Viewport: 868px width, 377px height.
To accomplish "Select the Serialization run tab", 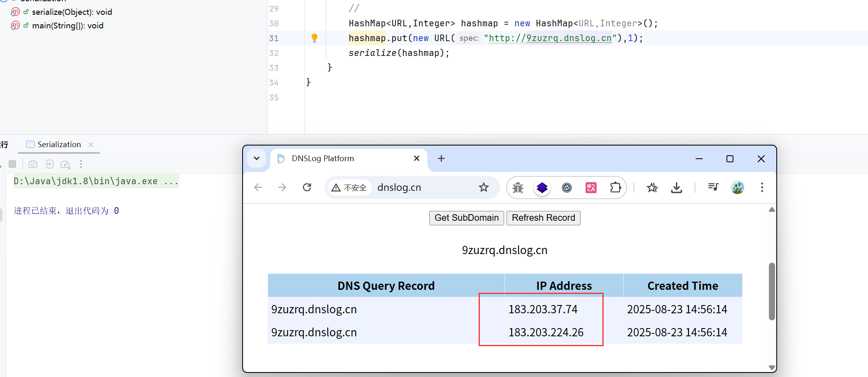I will click(x=59, y=144).
